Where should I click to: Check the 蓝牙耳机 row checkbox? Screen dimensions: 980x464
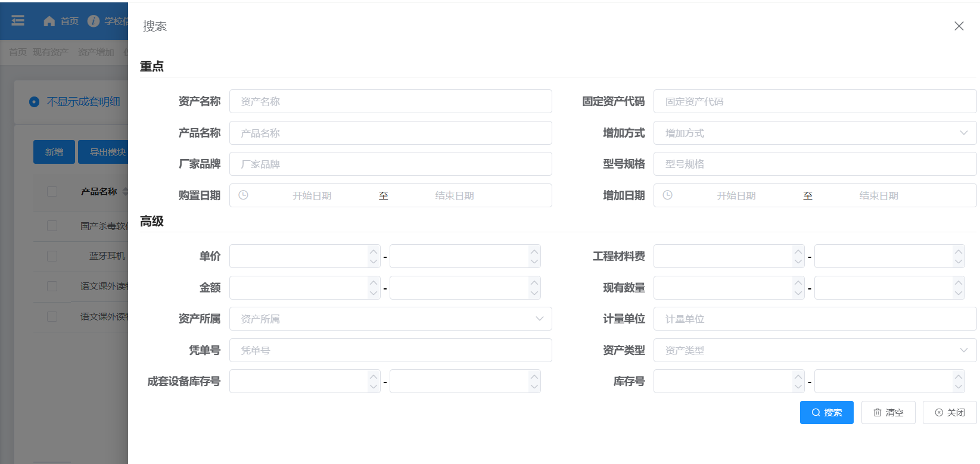click(x=52, y=256)
